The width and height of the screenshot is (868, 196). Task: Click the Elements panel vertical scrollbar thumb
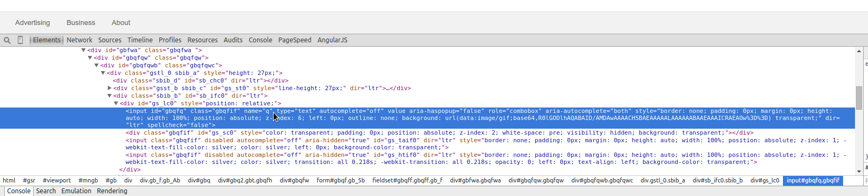859,98
